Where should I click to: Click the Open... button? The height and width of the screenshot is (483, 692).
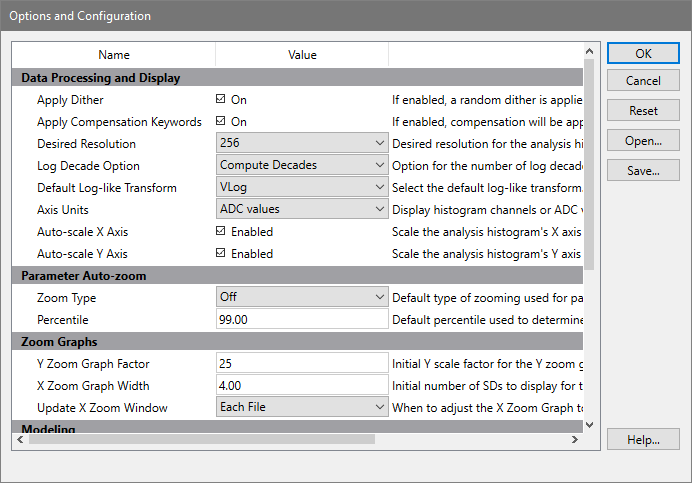click(x=643, y=141)
